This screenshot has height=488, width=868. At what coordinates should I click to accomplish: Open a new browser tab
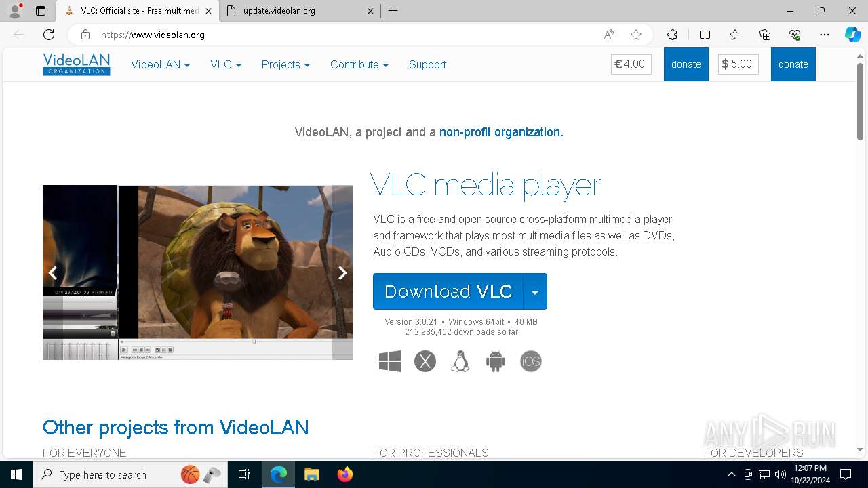tap(393, 11)
